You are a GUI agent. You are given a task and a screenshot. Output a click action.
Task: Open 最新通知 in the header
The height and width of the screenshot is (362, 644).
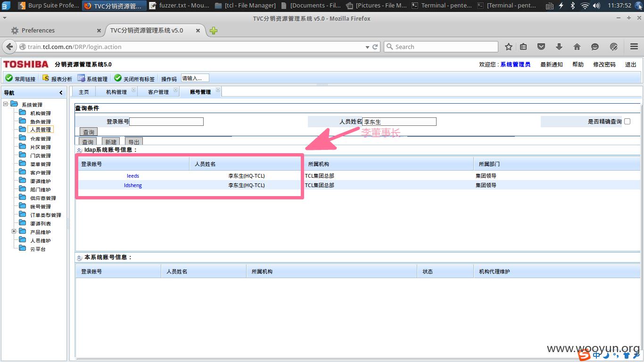click(552, 65)
